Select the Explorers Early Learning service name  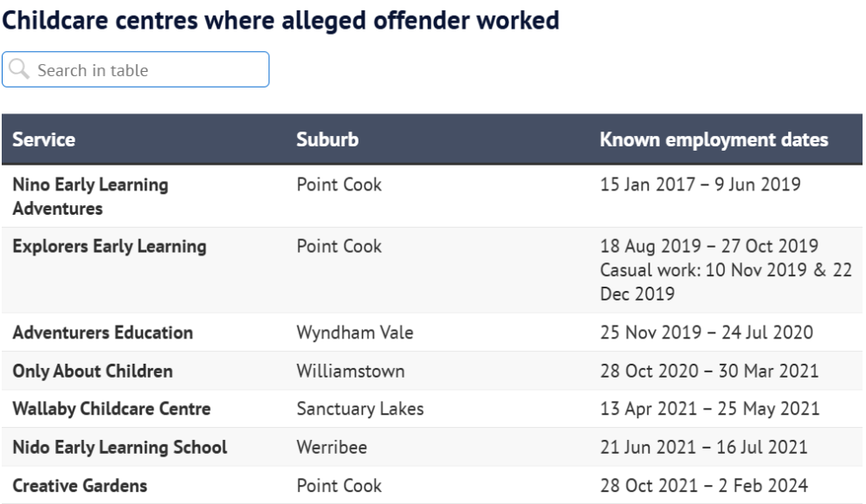(109, 246)
